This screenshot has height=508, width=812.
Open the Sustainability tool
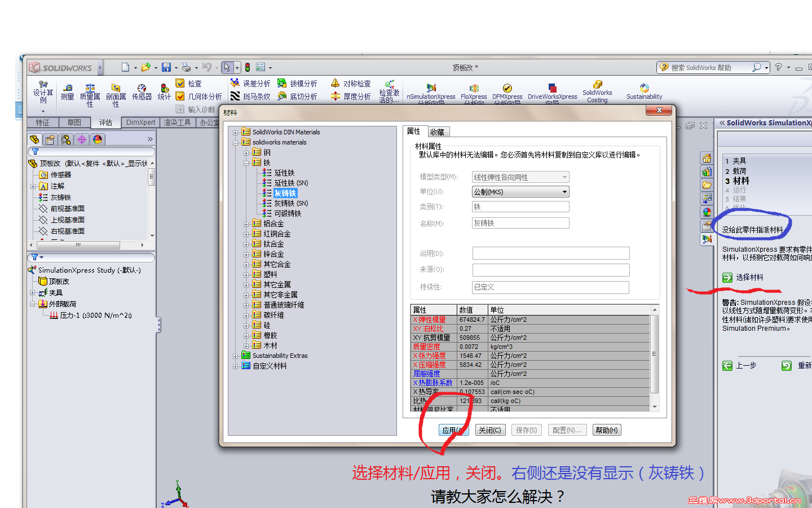(644, 91)
